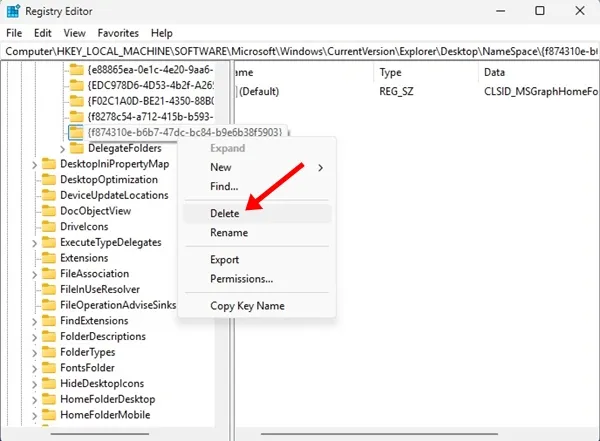
Task: Click the DeviceUpdateLocations folder icon
Action: pos(49,195)
